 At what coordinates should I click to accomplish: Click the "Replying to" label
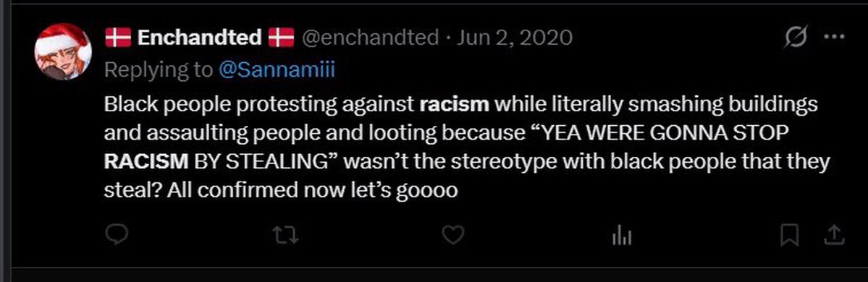[x=159, y=70]
